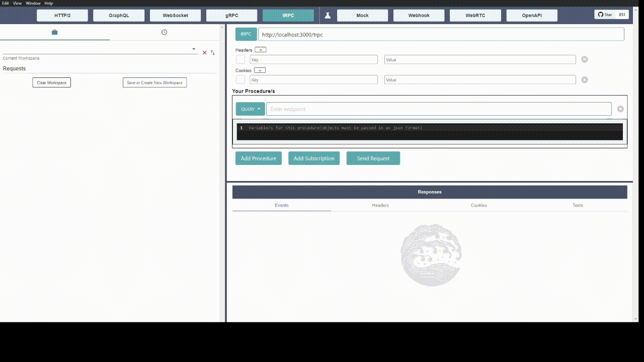644x362 pixels.
Task: Click the Responses header bar
Action: click(x=430, y=192)
